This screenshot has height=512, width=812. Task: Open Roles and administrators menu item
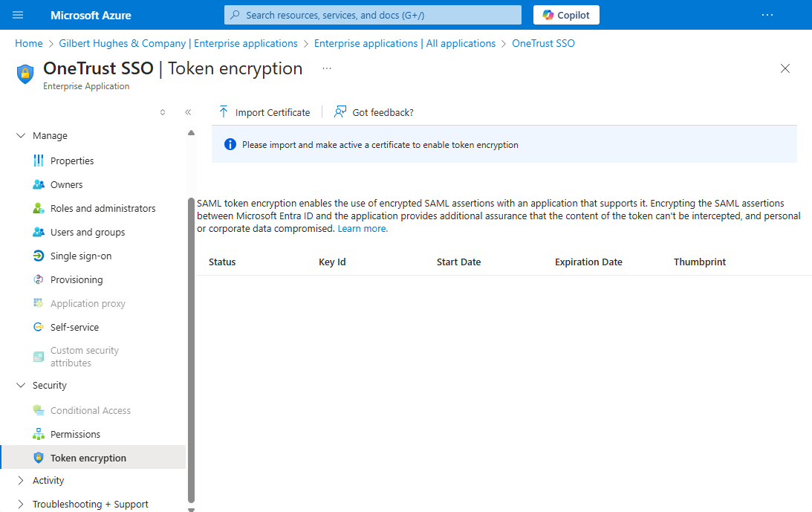tap(103, 208)
